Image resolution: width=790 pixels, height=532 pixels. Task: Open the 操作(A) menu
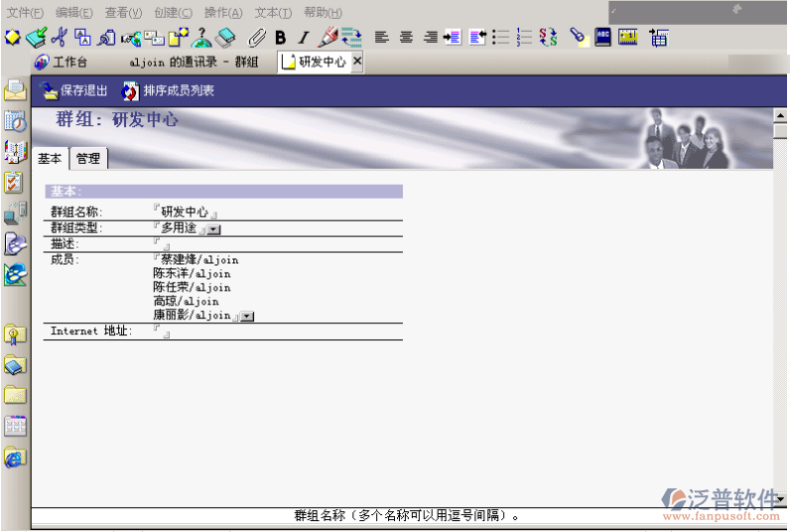(x=223, y=12)
